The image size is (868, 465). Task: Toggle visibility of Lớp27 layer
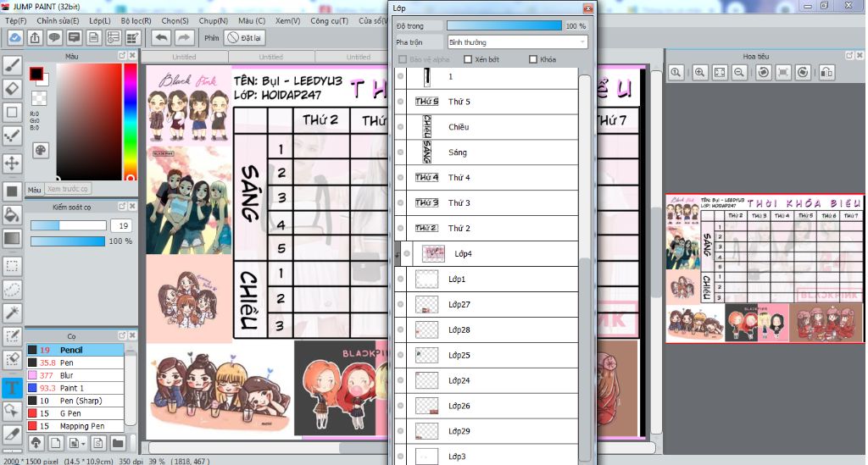click(x=401, y=304)
